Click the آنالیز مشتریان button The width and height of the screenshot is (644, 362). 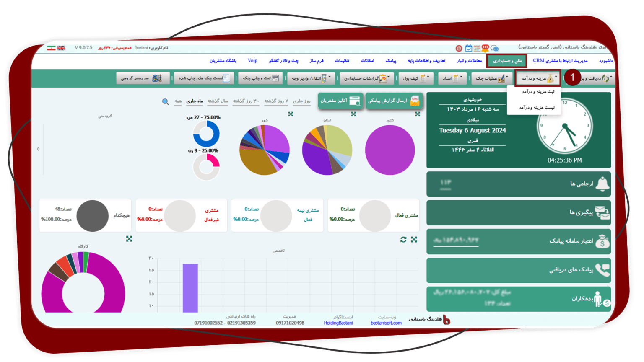pyautogui.click(x=340, y=101)
